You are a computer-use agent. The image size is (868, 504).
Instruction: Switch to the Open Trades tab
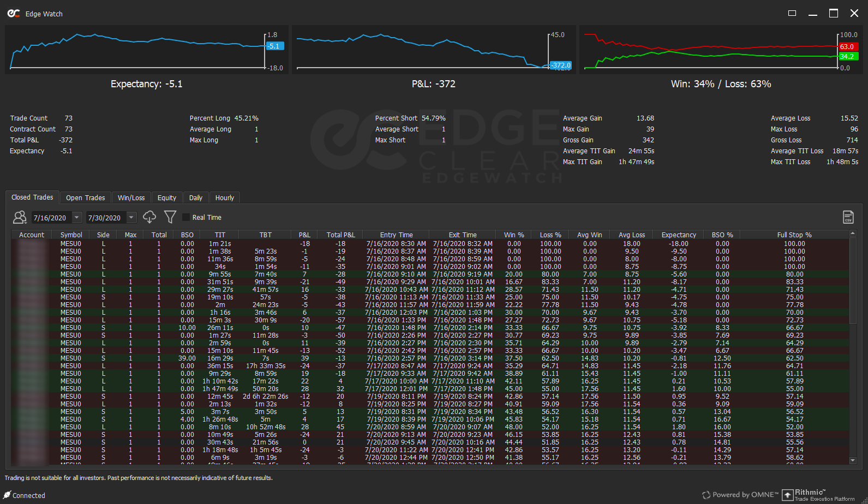86,198
